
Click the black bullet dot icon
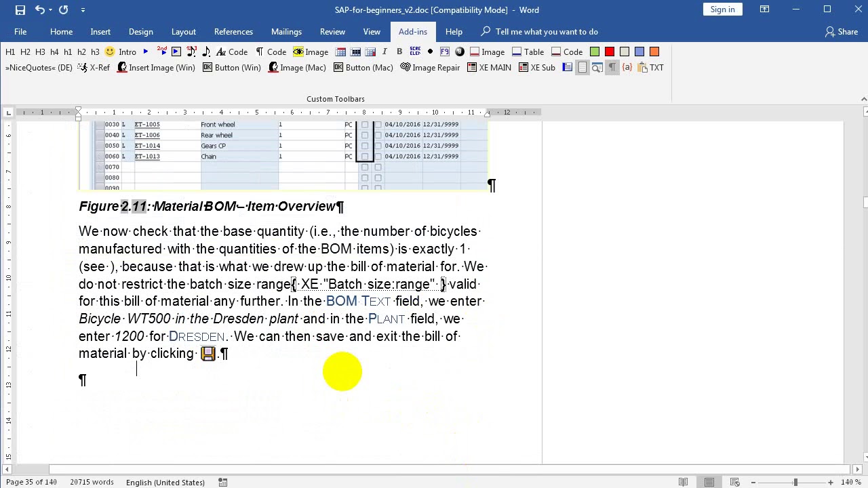click(430, 52)
